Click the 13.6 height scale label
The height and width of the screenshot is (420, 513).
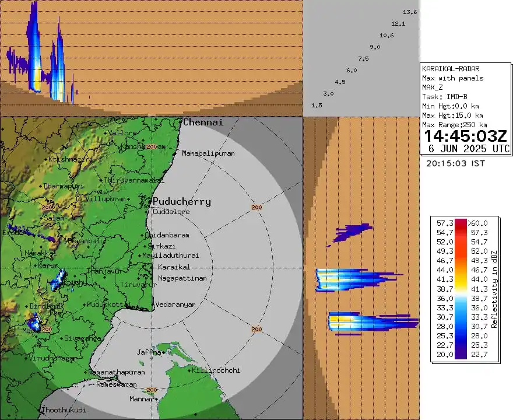tap(410, 12)
